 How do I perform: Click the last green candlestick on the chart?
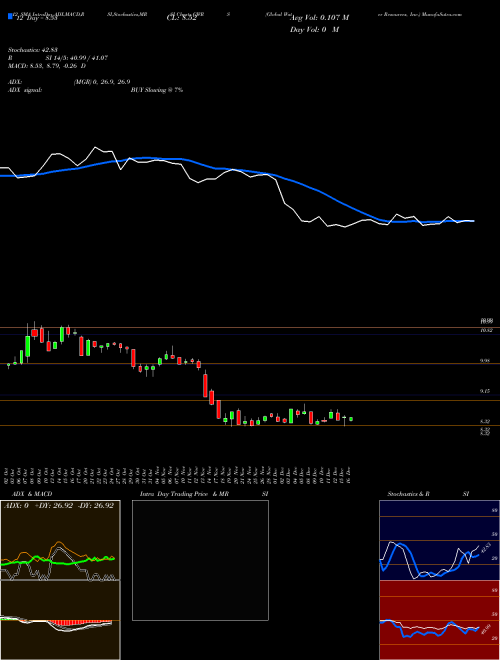click(x=351, y=419)
